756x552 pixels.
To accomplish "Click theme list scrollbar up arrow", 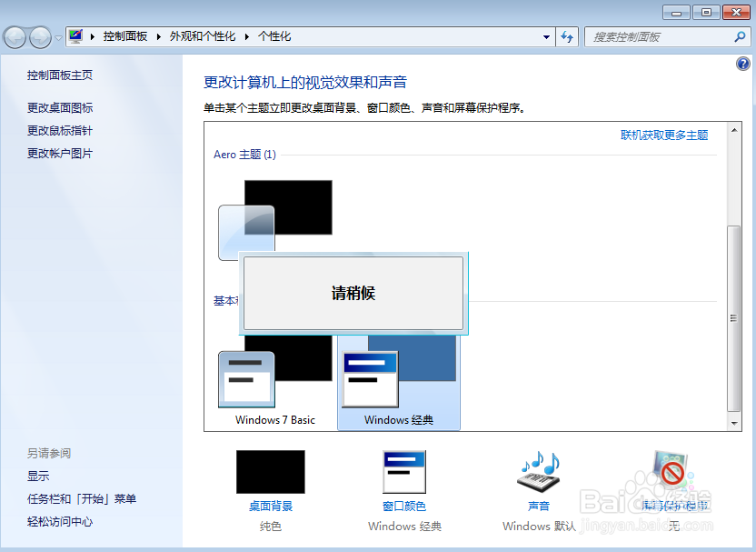I will (x=734, y=130).
